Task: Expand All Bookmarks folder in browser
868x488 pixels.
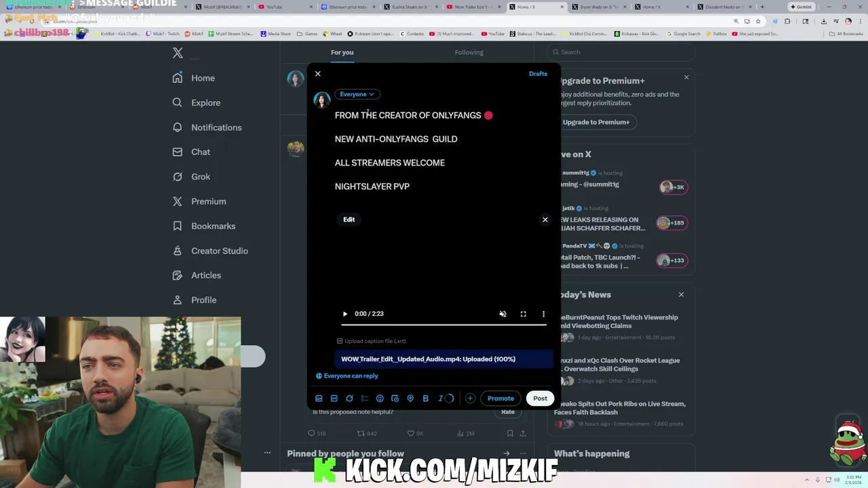Action: point(846,33)
